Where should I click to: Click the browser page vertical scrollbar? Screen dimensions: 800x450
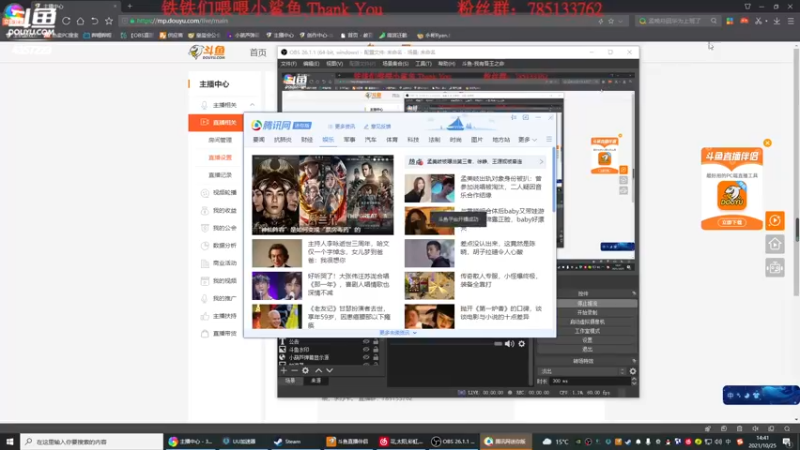796,170
